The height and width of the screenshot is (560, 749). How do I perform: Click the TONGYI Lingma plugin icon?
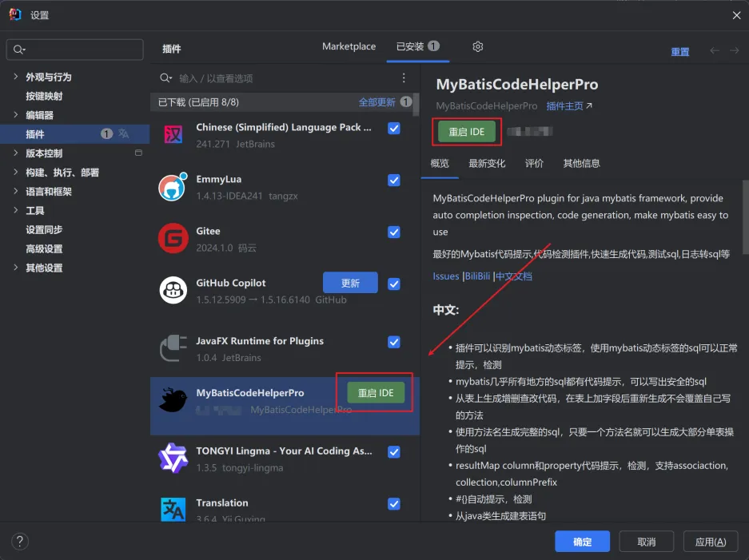(x=173, y=458)
